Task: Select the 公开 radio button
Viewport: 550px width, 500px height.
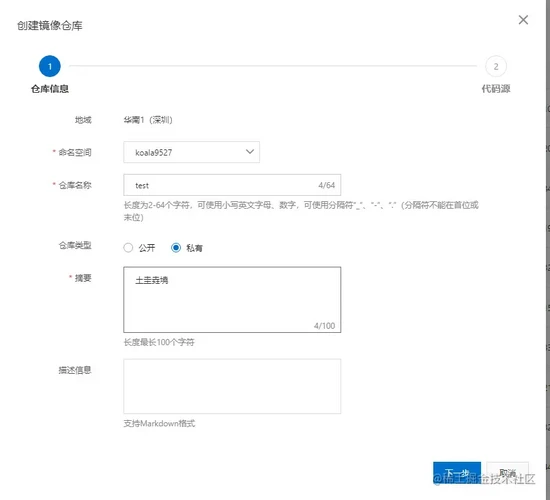Action: [x=128, y=248]
